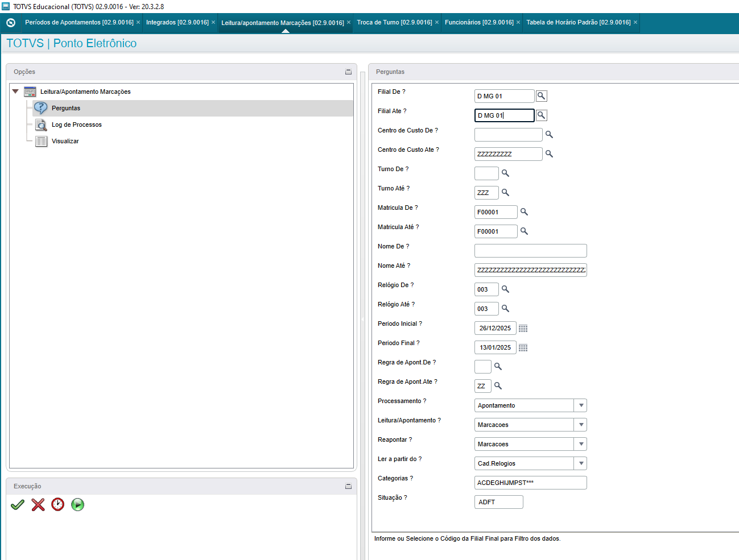Open lookup search for Relógio Até
Screen dimensions: 739x560
(505, 309)
